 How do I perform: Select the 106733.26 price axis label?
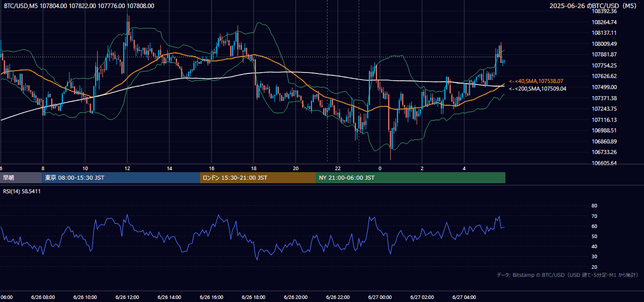tap(604, 152)
